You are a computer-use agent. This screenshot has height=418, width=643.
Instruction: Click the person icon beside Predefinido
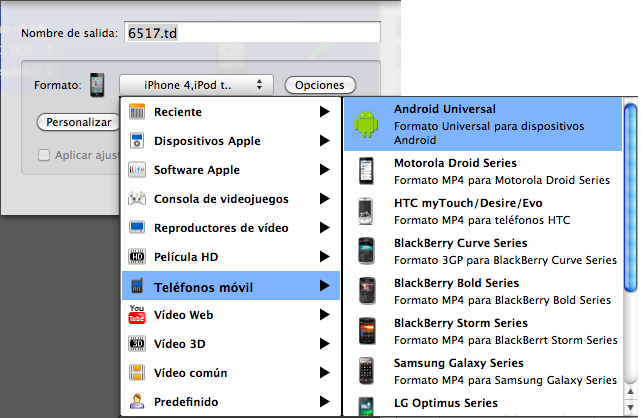tap(138, 402)
